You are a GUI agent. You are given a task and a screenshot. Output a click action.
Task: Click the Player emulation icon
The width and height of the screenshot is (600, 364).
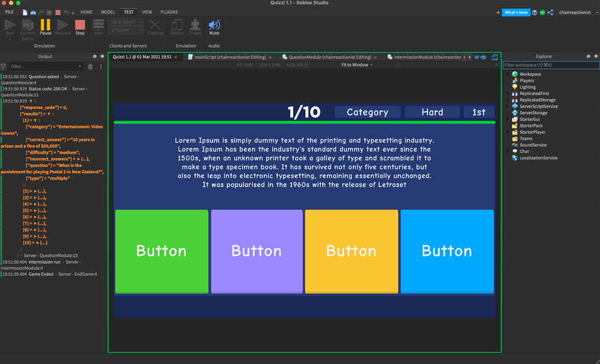195,27
